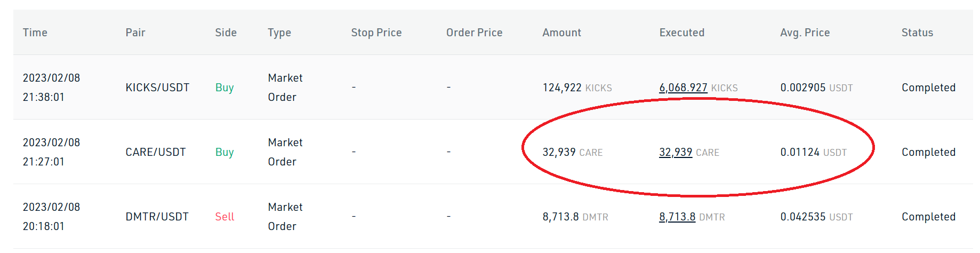980x253 pixels.
Task: Click the Status column header
Action: pyautogui.click(x=917, y=33)
